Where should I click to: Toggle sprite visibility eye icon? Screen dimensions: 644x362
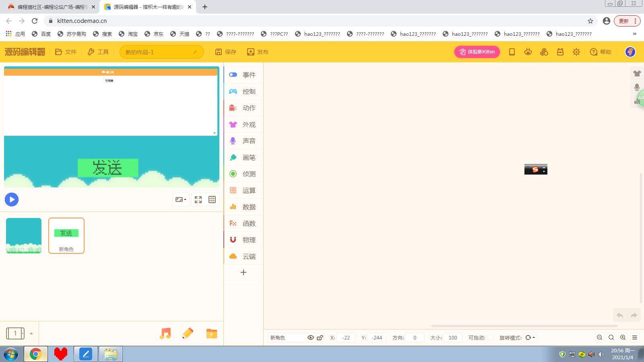311,337
